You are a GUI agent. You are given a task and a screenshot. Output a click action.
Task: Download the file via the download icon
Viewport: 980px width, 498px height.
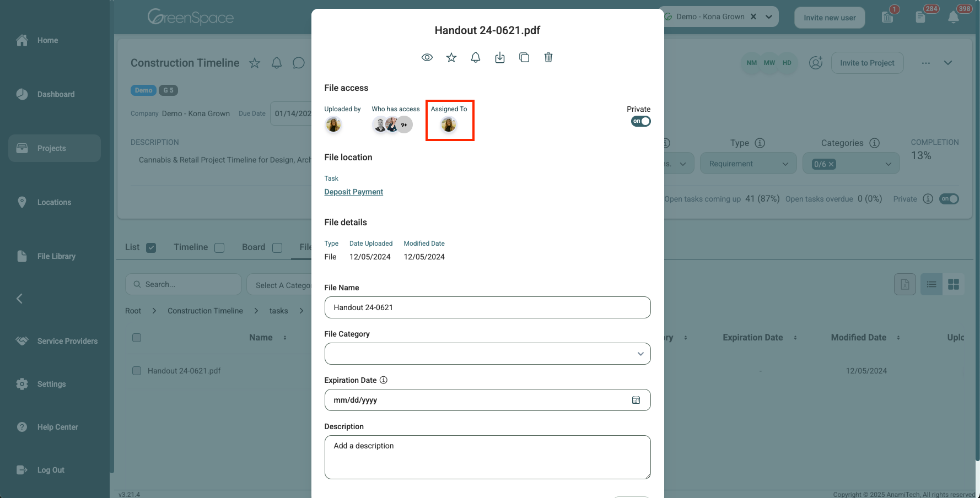(x=500, y=57)
